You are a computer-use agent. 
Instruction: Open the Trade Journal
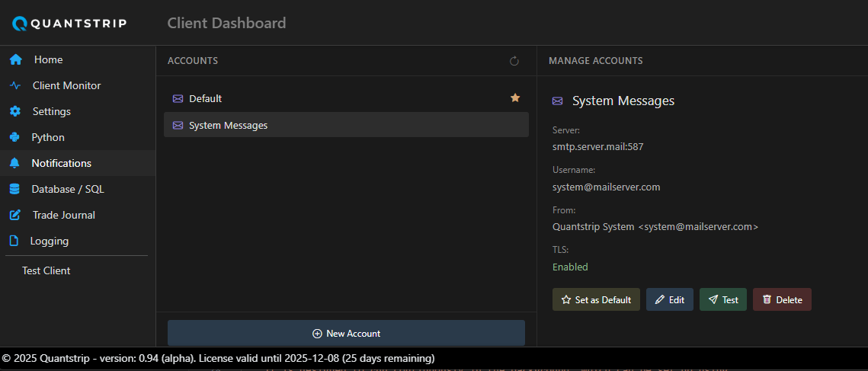coord(78,215)
